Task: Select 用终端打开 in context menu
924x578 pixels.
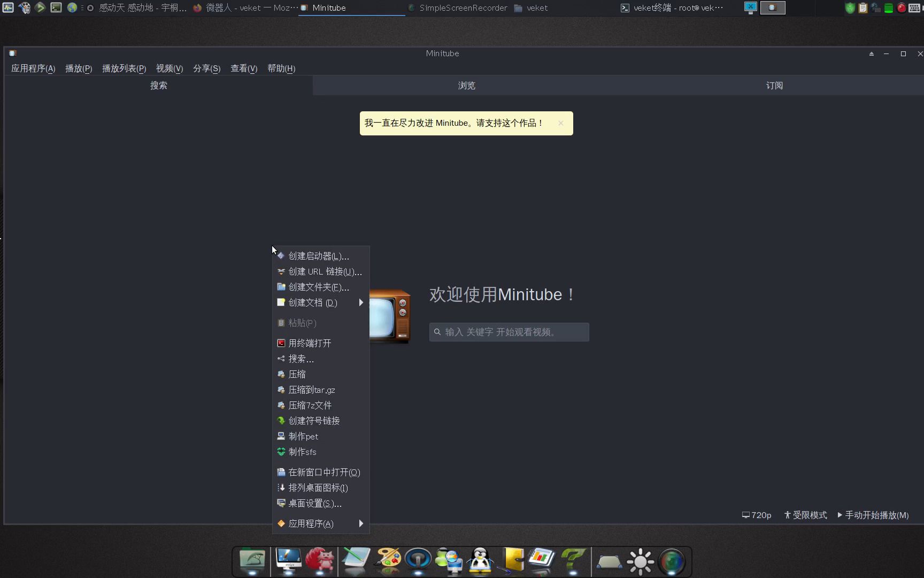Action: [x=321, y=343]
